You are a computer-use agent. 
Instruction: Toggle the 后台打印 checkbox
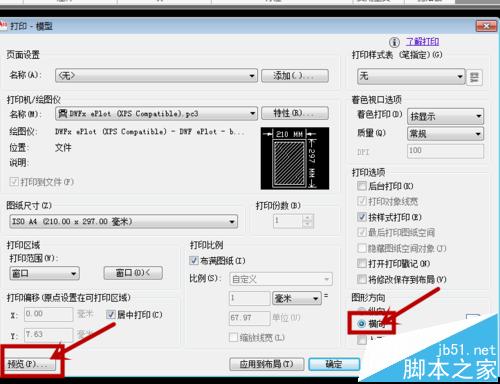[362, 186]
